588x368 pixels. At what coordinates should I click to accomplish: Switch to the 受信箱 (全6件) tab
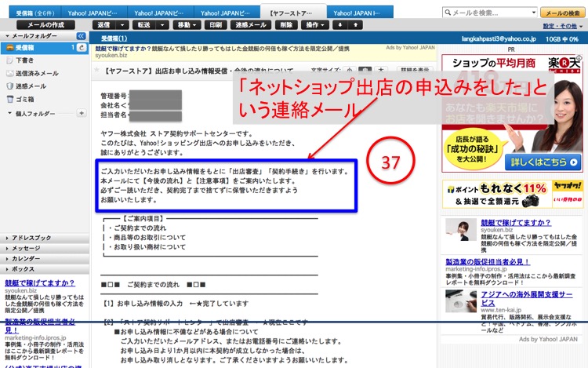[x=34, y=13]
